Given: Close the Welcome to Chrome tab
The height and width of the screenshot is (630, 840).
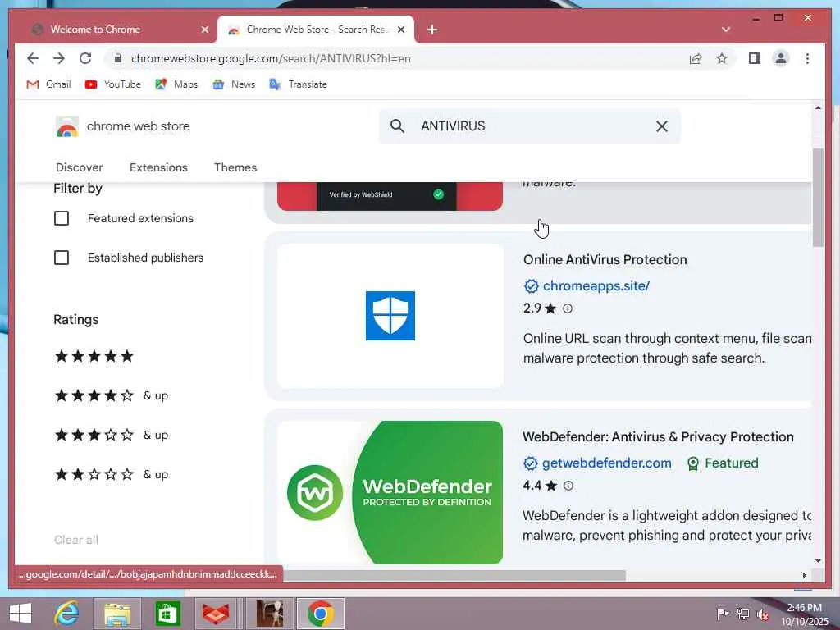Looking at the screenshot, I should pos(204,30).
